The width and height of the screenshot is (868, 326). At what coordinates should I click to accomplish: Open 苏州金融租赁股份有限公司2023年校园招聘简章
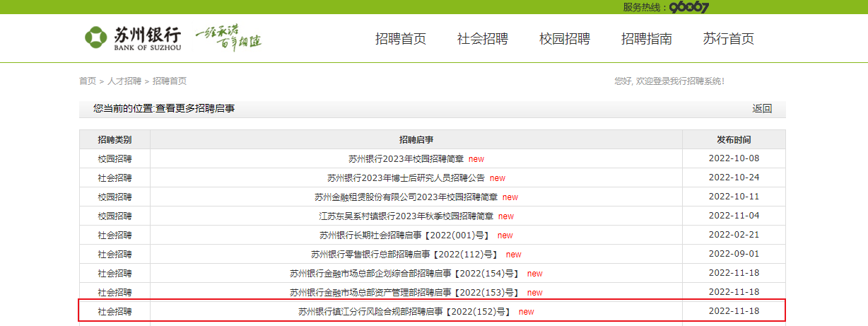pos(406,197)
